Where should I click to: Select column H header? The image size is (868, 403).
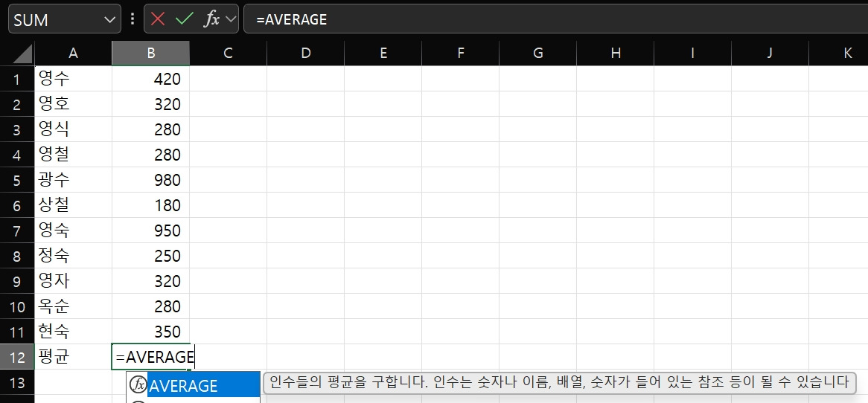(x=616, y=53)
